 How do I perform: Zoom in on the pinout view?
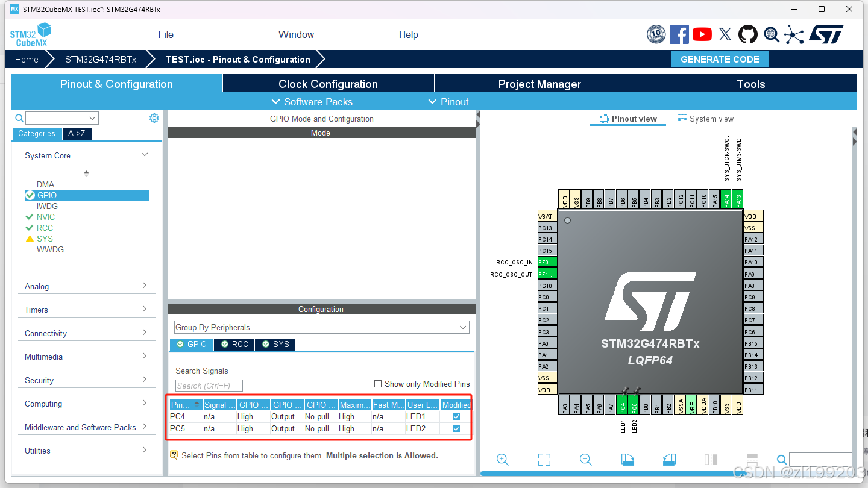click(x=503, y=460)
